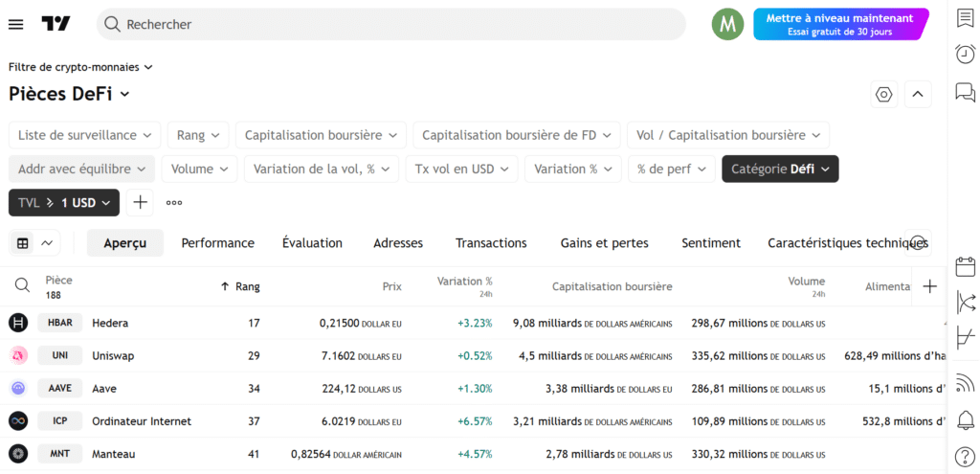Switch to the Sentiment tab

(711, 243)
